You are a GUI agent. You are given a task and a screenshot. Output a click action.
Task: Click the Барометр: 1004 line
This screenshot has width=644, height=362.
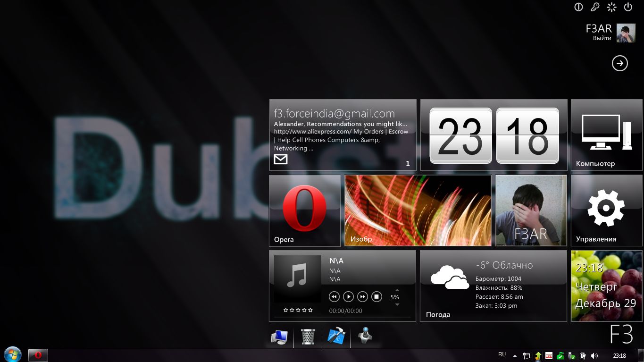click(498, 279)
